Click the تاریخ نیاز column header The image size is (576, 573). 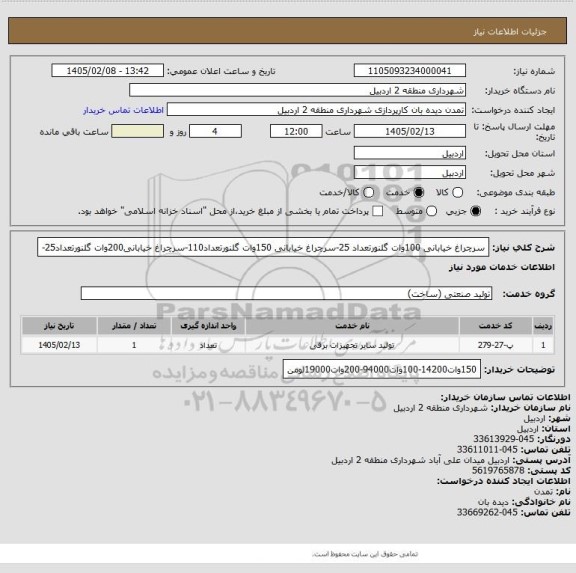pyautogui.click(x=59, y=326)
